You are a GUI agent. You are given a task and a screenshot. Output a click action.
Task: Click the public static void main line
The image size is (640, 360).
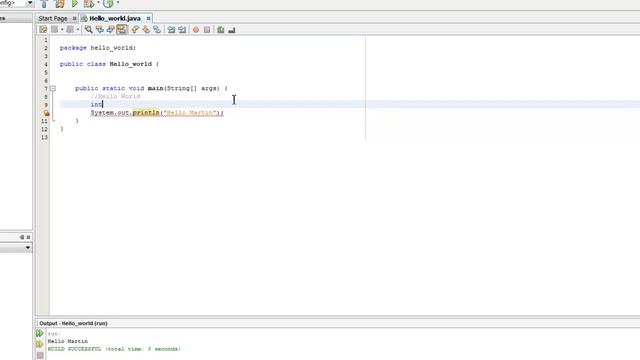pyautogui.click(x=151, y=88)
